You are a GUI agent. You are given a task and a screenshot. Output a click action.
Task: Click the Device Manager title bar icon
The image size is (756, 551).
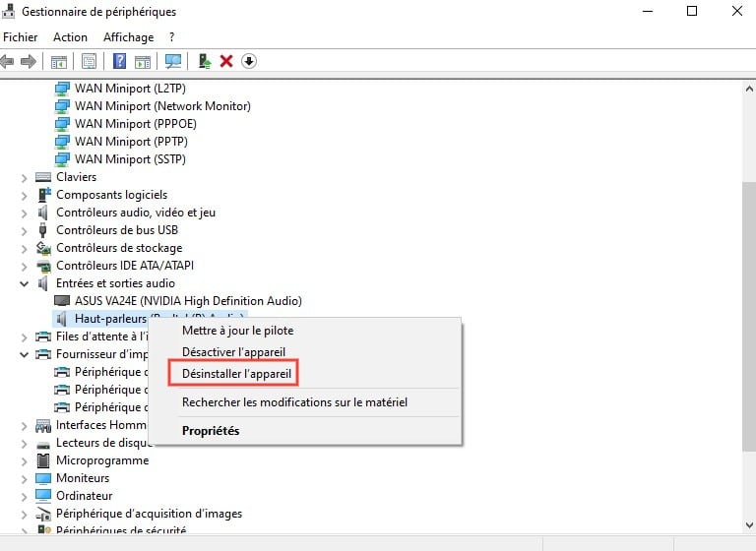pos(8,11)
